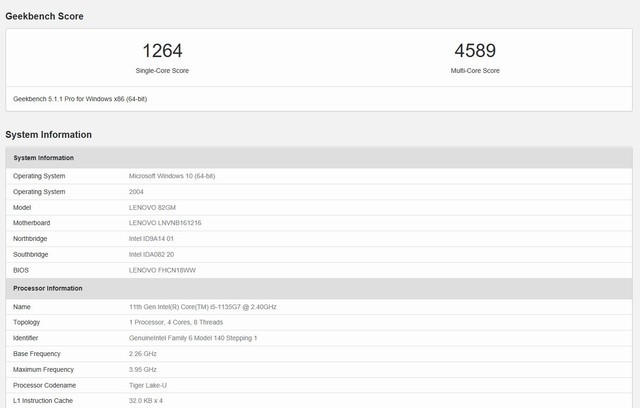Select the Operating System 2004 value

136,191
